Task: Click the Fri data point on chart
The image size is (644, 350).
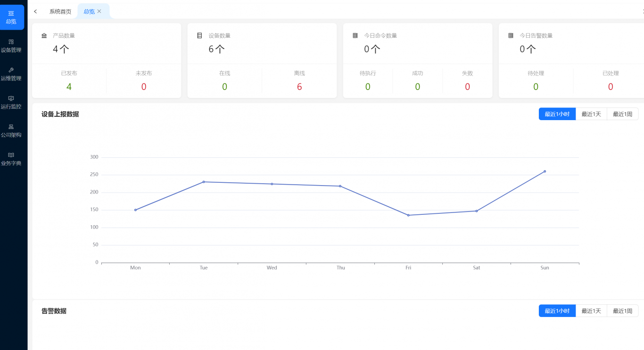Action: click(x=408, y=215)
